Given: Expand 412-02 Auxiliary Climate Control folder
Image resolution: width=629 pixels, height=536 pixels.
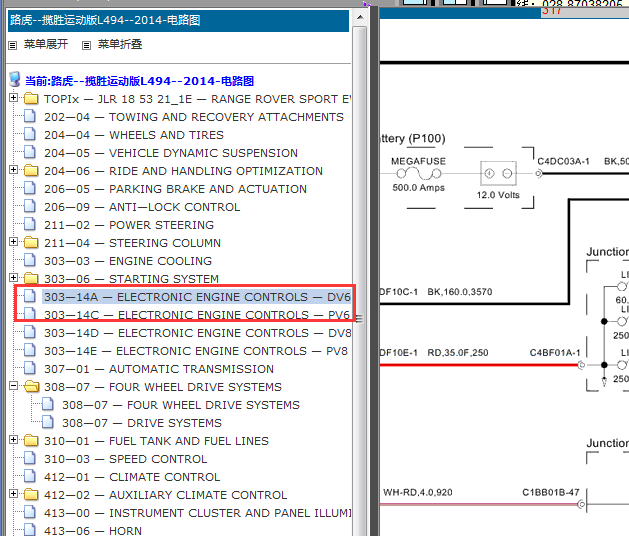Looking at the screenshot, I should (13, 493).
